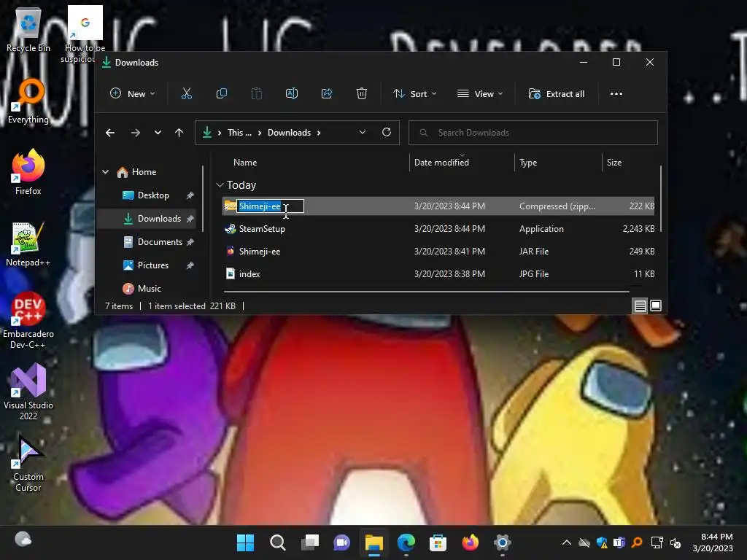Open Pictures in sidebar
Image resolution: width=747 pixels, height=560 pixels.
pos(152,265)
